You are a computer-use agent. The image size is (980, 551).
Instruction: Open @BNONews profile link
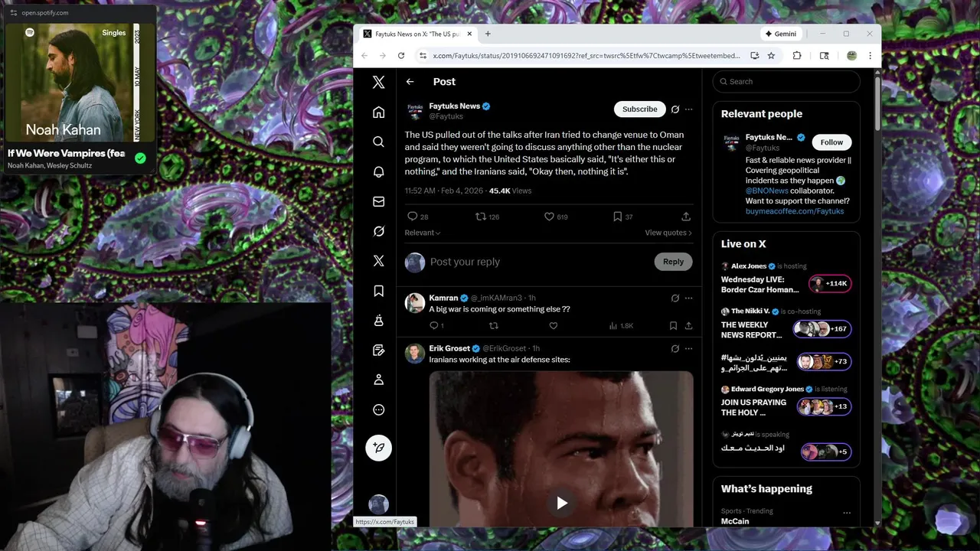click(767, 191)
